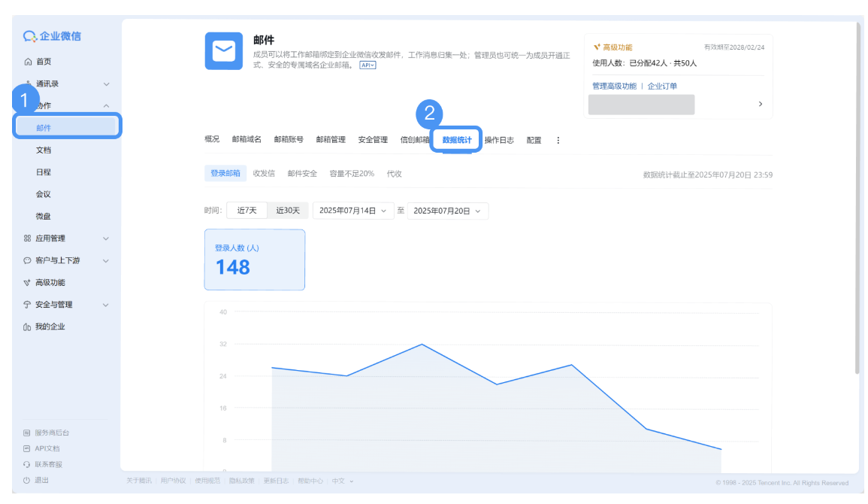Click the 登录人数 148 stat card
868x504 pixels.
[255, 260]
